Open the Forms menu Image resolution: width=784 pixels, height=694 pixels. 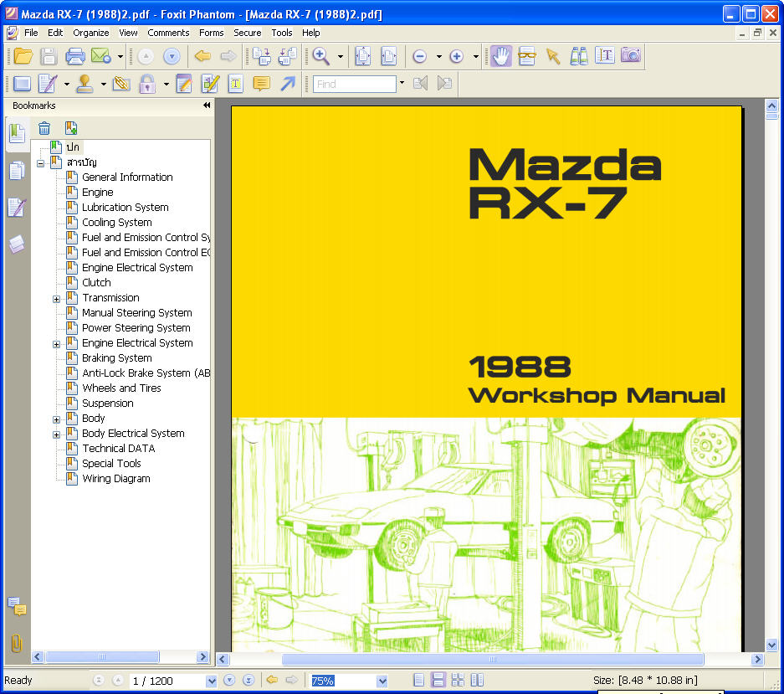coord(211,33)
